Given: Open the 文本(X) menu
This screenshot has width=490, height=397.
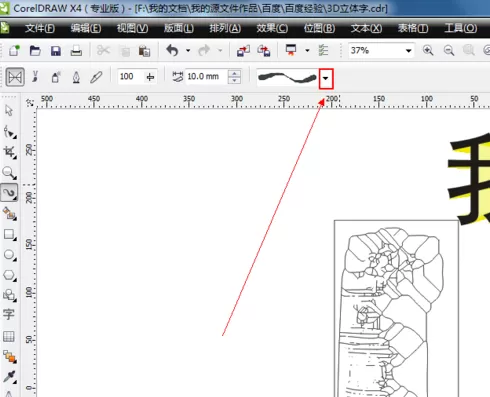Looking at the screenshot, I should (366, 28).
